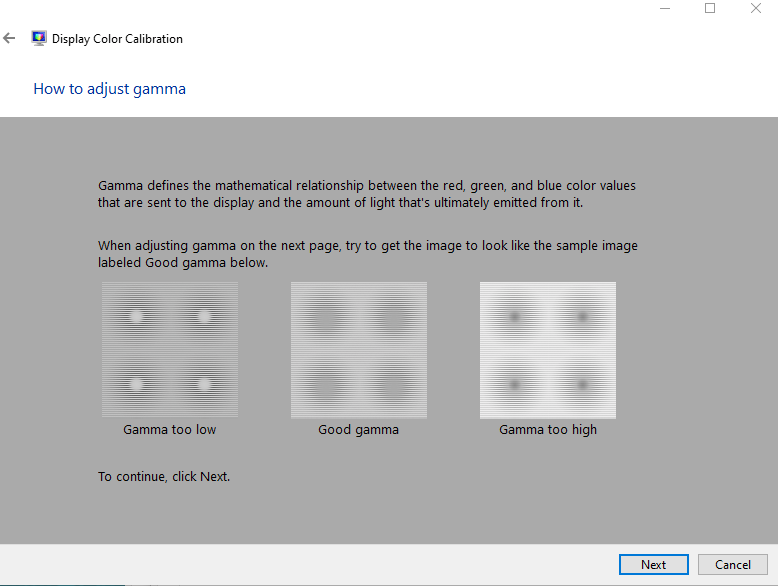Click the 'How to adjust gamma' heading
This screenshot has width=778, height=586.
[x=110, y=89]
